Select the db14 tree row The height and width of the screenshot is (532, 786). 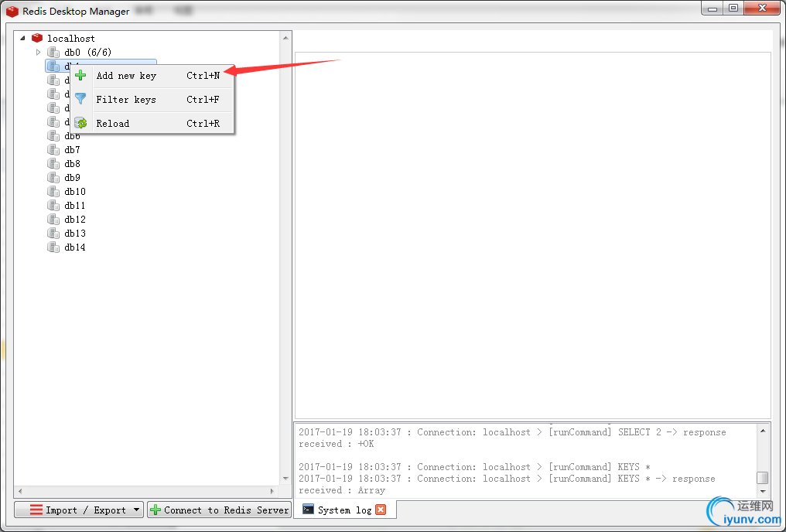click(x=75, y=247)
